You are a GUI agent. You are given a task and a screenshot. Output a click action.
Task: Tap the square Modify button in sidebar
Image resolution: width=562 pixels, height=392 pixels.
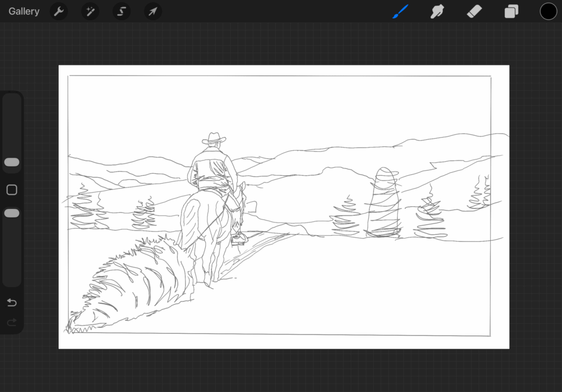(12, 190)
